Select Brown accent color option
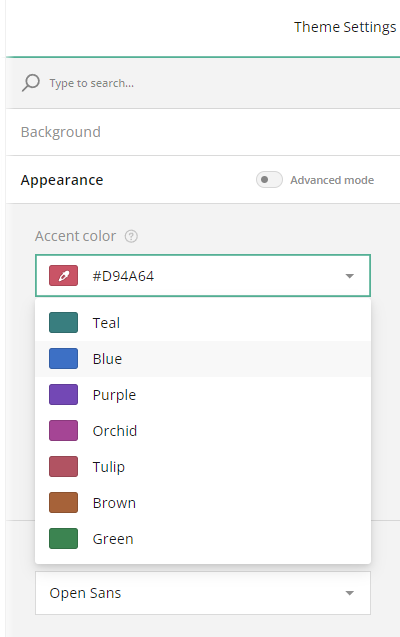Screen dimensions: 400x637 tap(203, 503)
